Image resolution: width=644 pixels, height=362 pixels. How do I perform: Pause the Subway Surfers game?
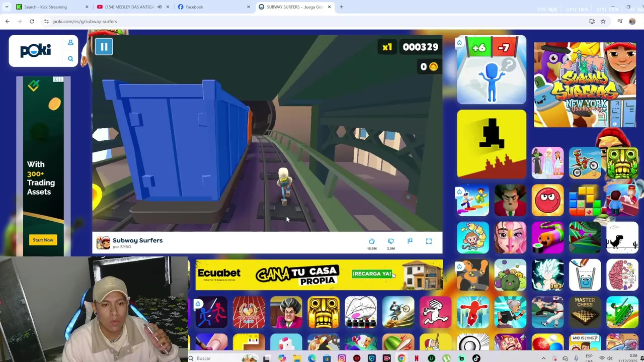104,47
